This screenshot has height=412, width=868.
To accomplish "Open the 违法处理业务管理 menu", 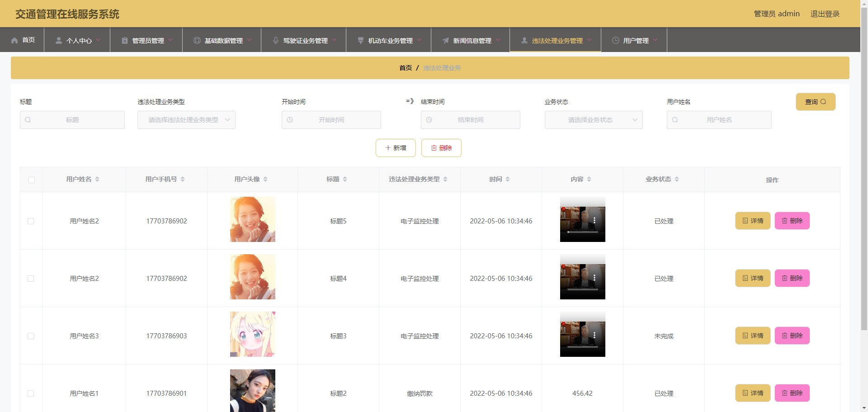I will click(556, 40).
